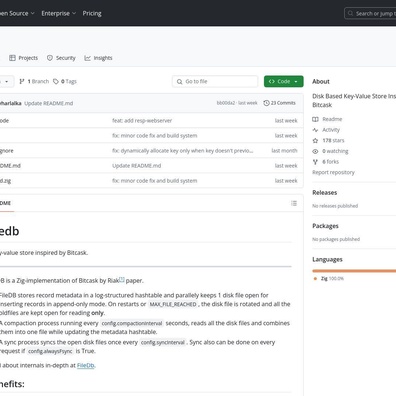Click the search magnifier icon in header
The width and height of the screenshot is (396, 396).
[x=350, y=13]
